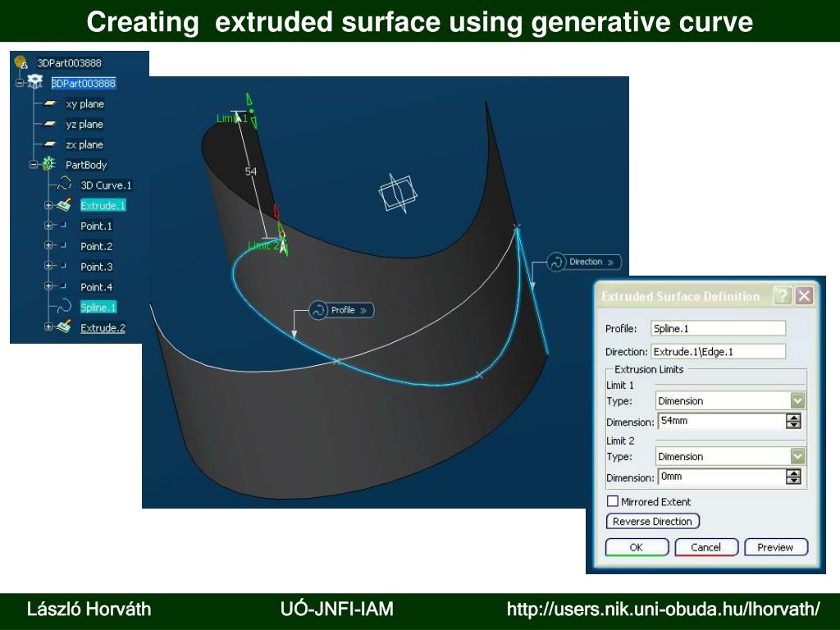Collapse the PartBody node
The width and height of the screenshot is (840, 630).
33,164
